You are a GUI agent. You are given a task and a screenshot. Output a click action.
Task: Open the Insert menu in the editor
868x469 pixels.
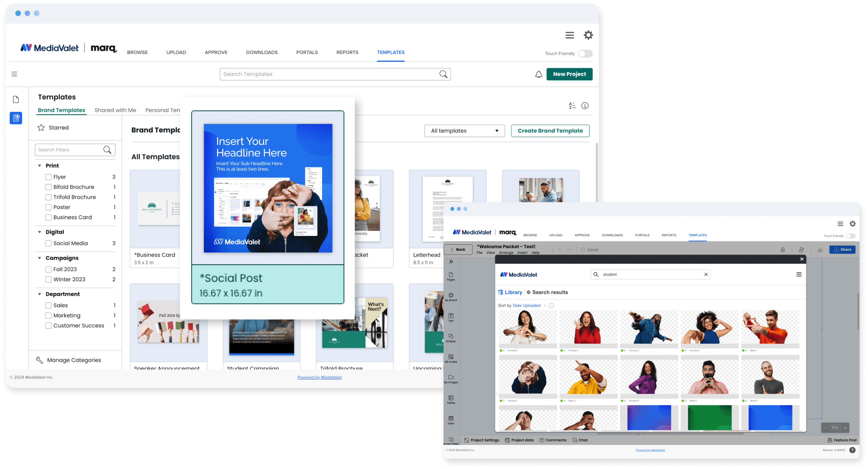522,252
